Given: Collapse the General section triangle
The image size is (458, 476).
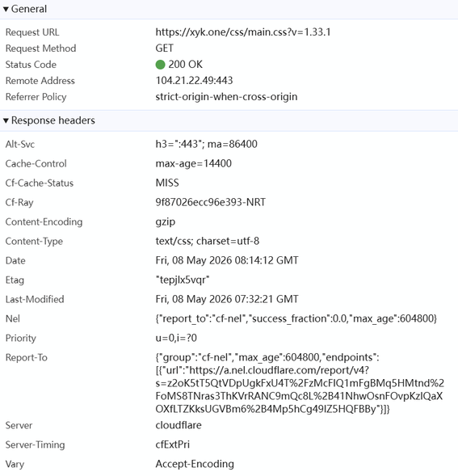Looking at the screenshot, I should click(x=6, y=10).
